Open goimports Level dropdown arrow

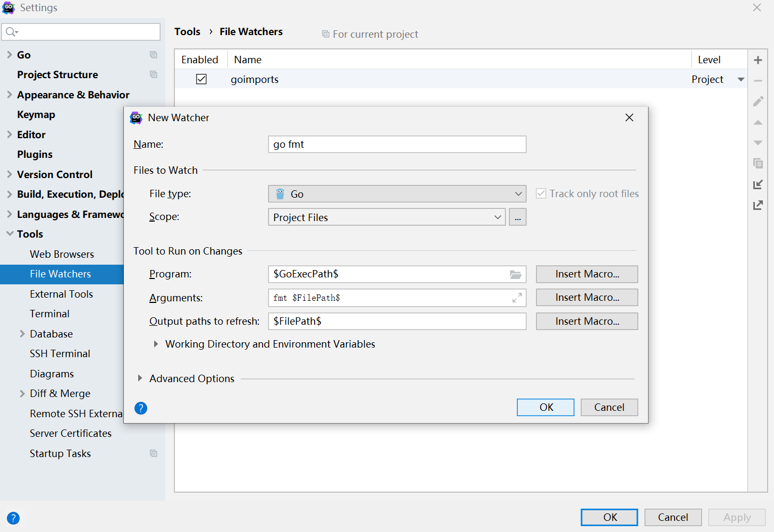(x=741, y=80)
